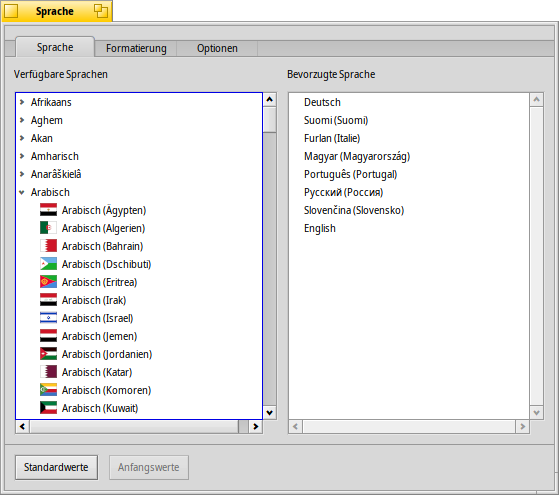Click the available languages scroll up arrow
The height and width of the screenshot is (495, 559).
(270, 99)
